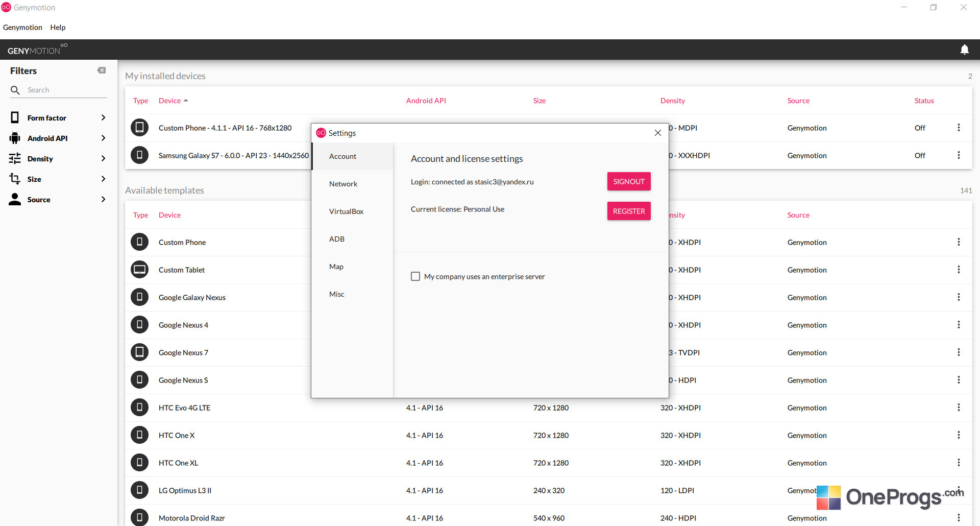
Task: Sort available templates by Device column
Action: [169, 215]
